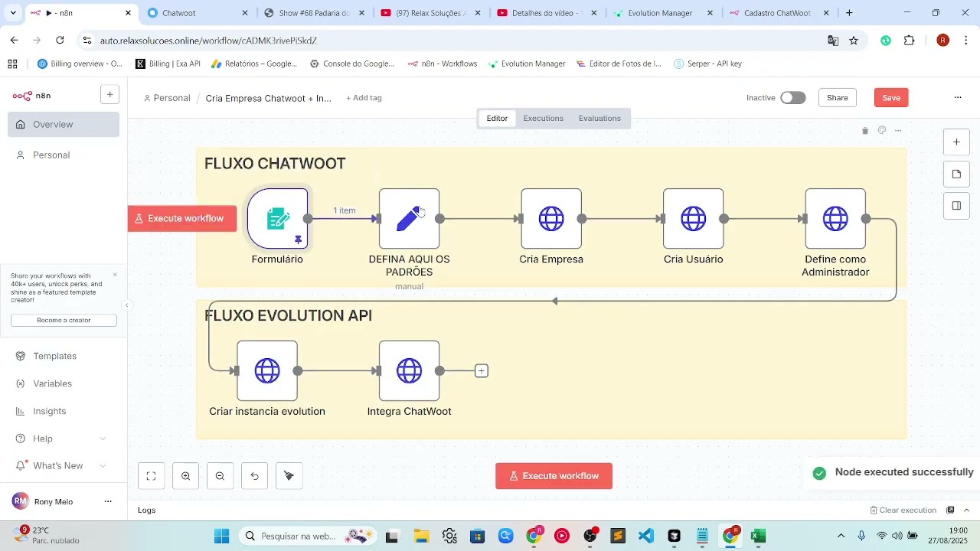Viewport: 980px width, 551px height.
Task: Toggle the workflow Inactive switch
Action: pyautogui.click(x=792, y=98)
